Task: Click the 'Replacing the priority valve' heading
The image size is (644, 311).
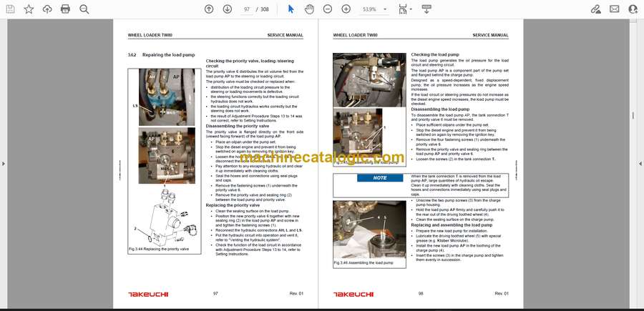Action: (233, 205)
